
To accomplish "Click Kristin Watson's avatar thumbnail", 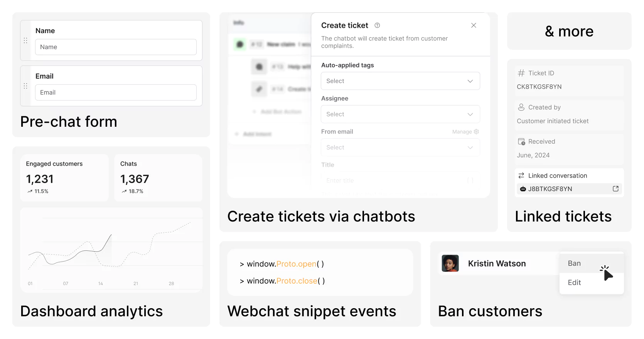I will point(450,263).
